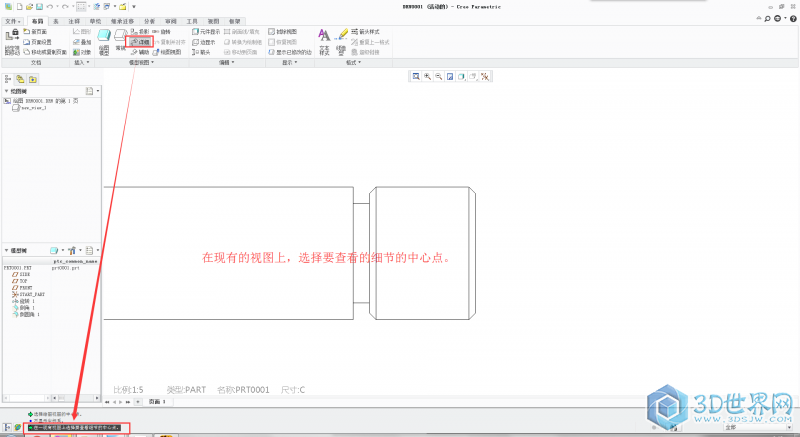Click the zoom in magnifier icon
The image size is (800, 437).
pyautogui.click(x=427, y=76)
